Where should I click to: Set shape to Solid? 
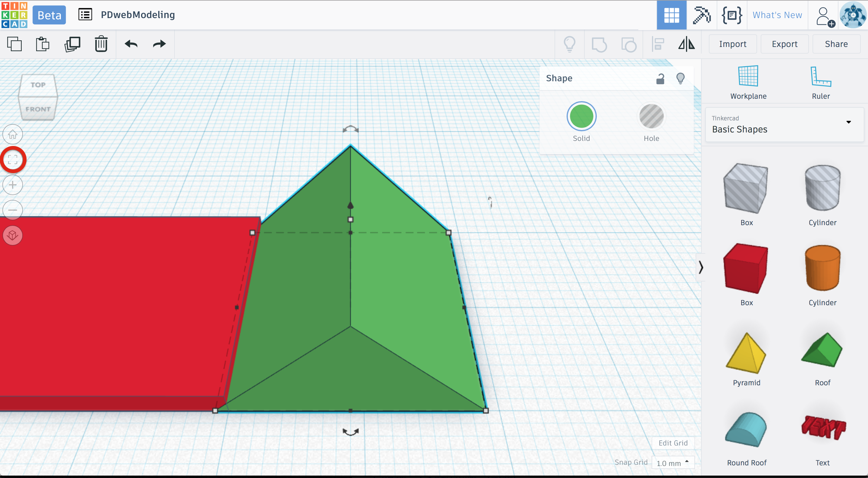click(x=581, y=116)
